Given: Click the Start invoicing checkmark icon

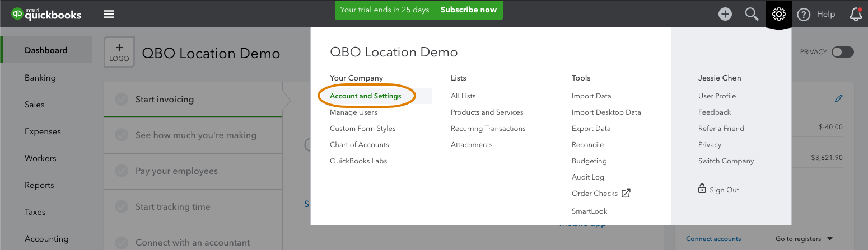Looking at the screenshot, I should [x=121, y=100].
